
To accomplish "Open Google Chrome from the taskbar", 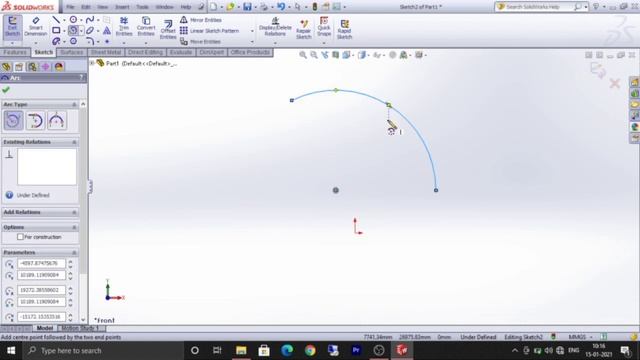I will 310,350.
